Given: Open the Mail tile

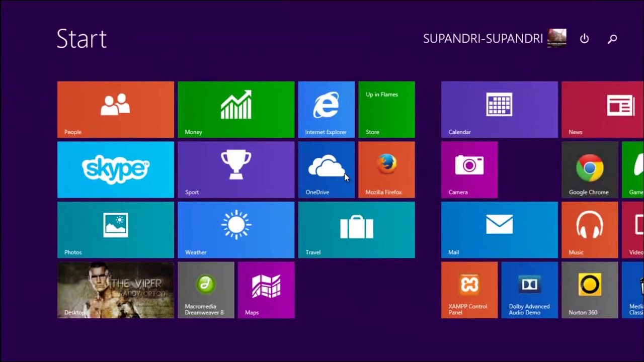Looking at the screenshot, I should pyautogui.click(x=500, y=230).
